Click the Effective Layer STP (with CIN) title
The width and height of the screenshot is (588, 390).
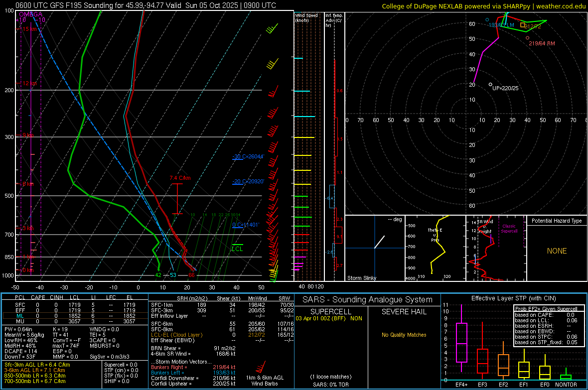513,298
